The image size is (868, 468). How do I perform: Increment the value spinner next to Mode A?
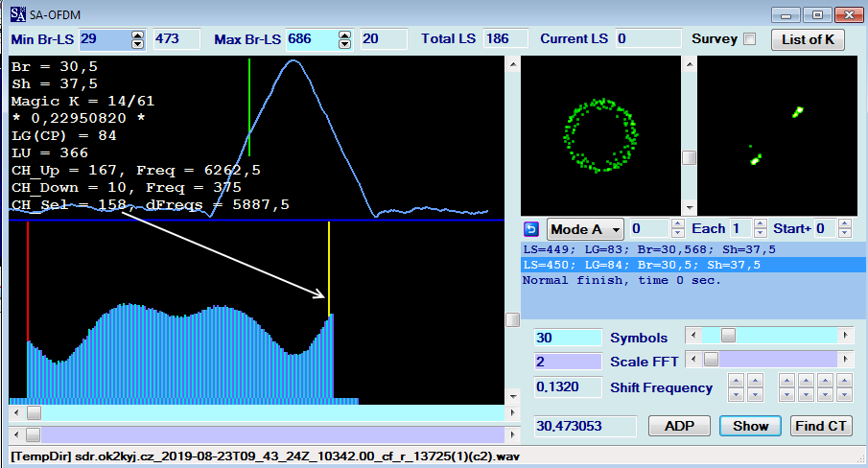coord(678,224)
